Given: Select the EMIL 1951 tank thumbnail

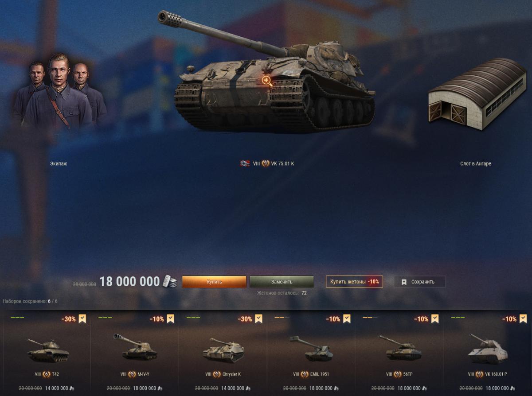Looking at the screenshot, I should (311, 348).
